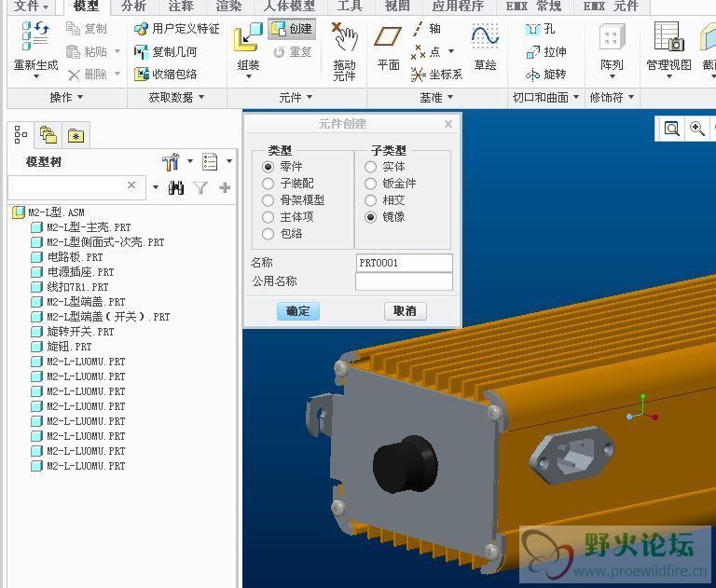
Task: Switch to the 注释 annotate tab
Action: click(x=181, y=7)
